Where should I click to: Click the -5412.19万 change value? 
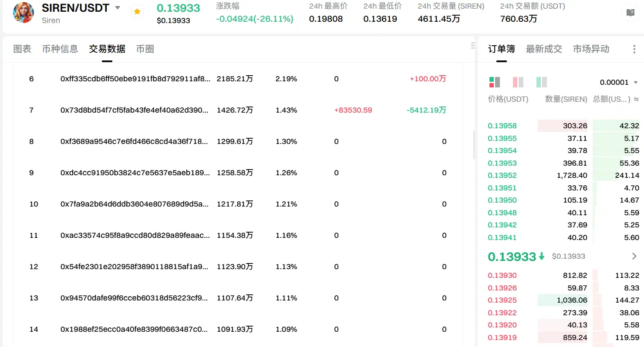click(427, 110)
